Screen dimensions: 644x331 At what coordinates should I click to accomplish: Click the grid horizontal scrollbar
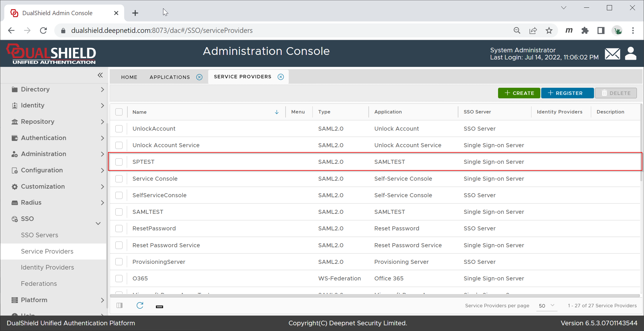coord(374,296)
